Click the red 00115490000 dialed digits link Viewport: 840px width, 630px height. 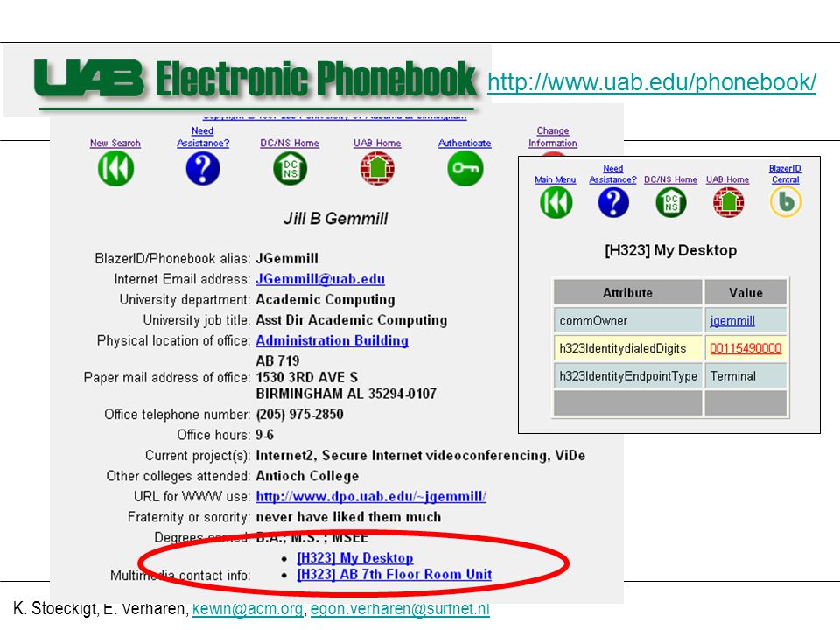point(745,349)
